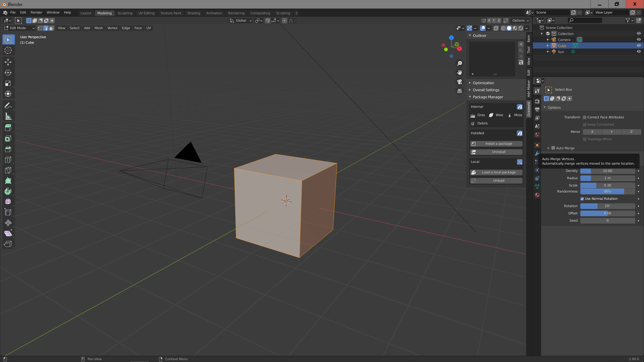Select the Move tool in the toolbar

click(x=8, y=62)
